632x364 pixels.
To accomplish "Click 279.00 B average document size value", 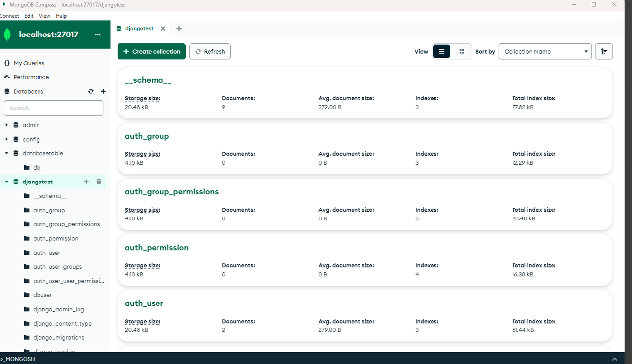I will [330, 330].
